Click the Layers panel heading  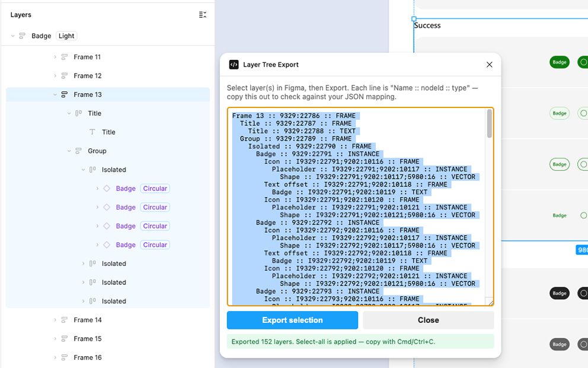pyautogui.click(x=21, y=15)
